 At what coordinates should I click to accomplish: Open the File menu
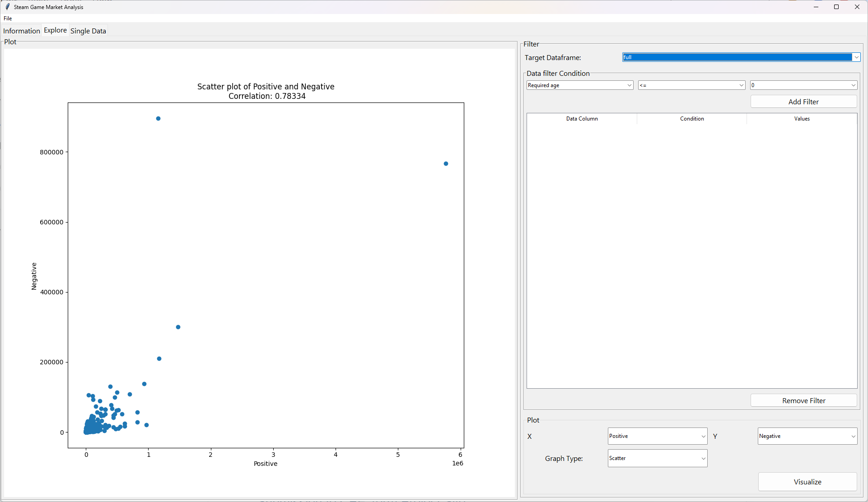coord(8,19)
